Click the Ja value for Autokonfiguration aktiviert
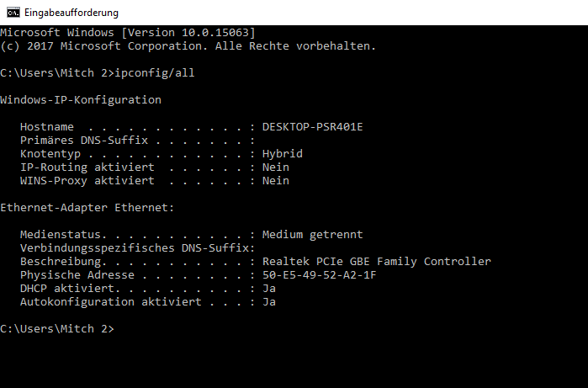 tap(269, 302)
